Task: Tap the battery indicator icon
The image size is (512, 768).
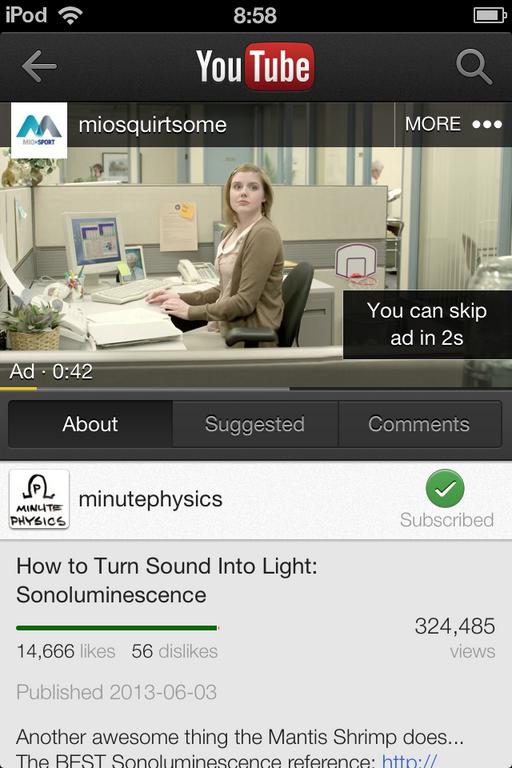Action: (489, 15)
